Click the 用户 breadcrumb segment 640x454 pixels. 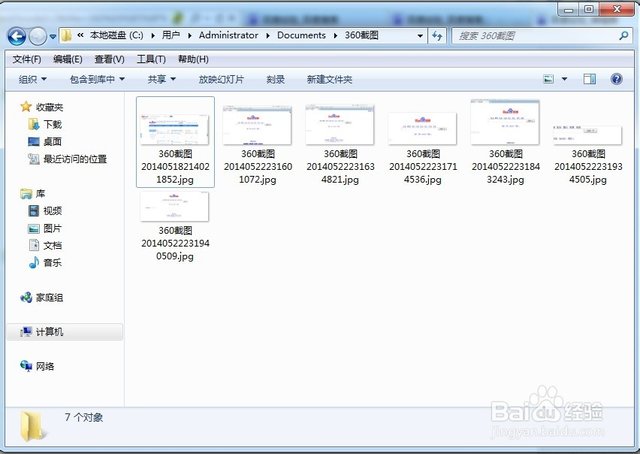(171, 36)
